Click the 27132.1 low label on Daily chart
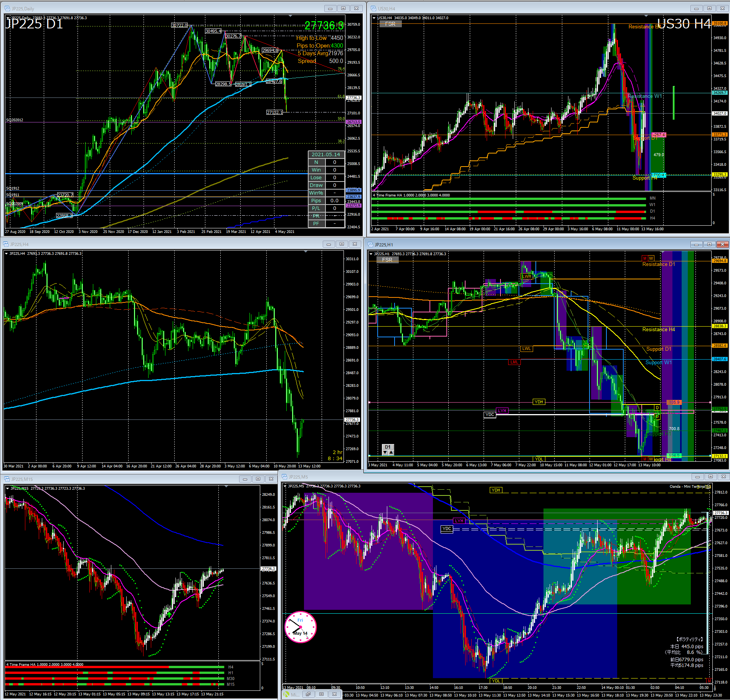 274,112
